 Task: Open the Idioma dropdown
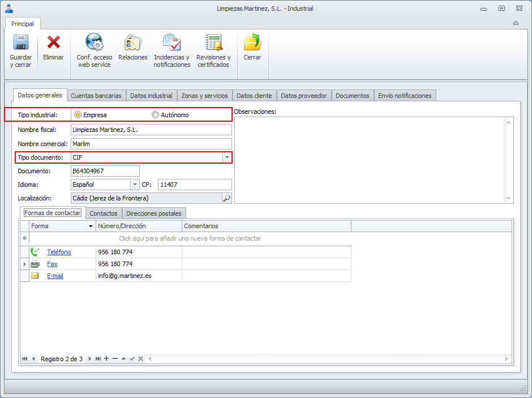(x=135, y=185)
